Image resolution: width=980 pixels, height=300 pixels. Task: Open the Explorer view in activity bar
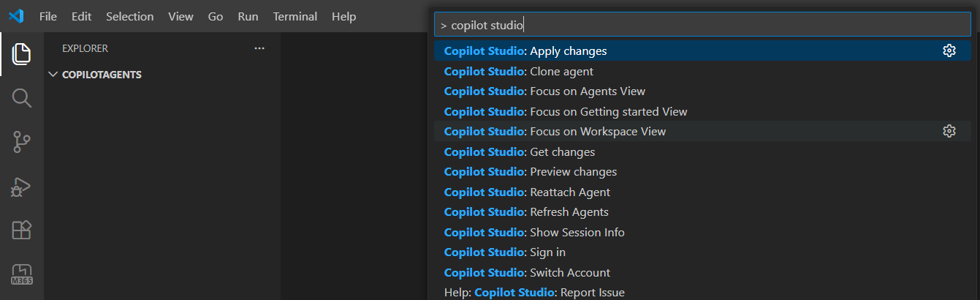(22, 53)
